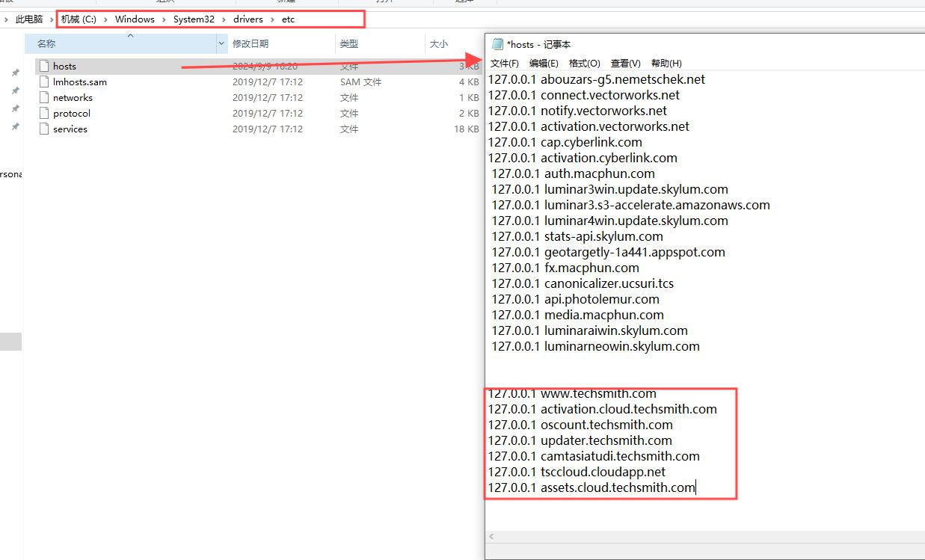The width and height of the screenshot is (925, 560).
Task: Click the hosts file icon
Action: tap(43, 67)
